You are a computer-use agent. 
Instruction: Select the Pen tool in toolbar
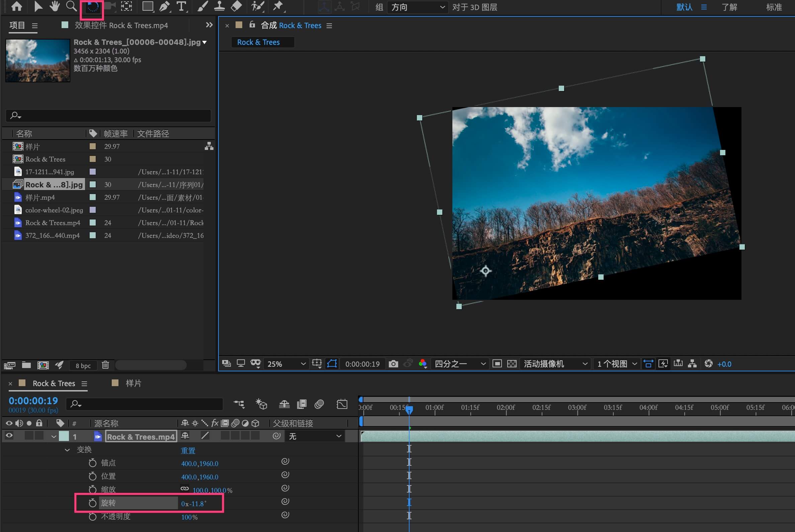[164, 6]
